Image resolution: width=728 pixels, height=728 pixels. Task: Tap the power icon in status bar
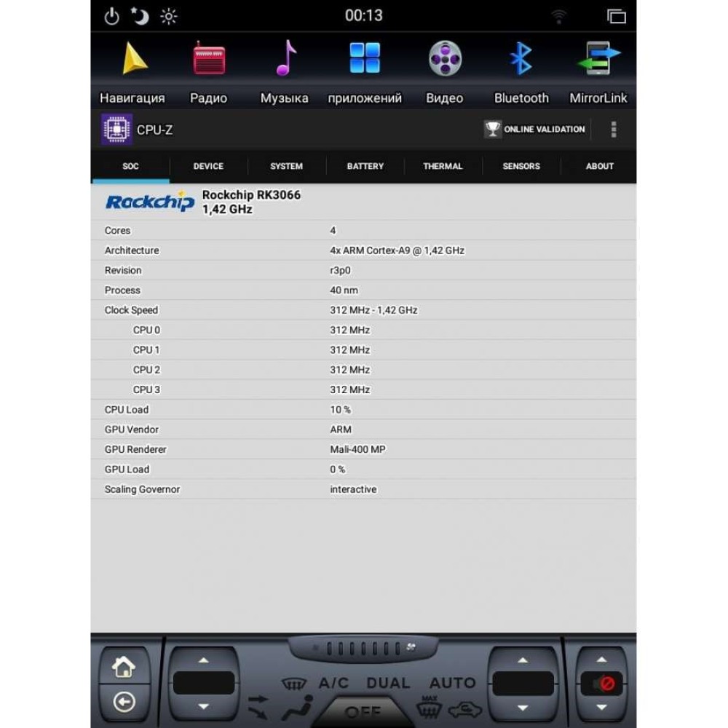[x=111, y=17]
